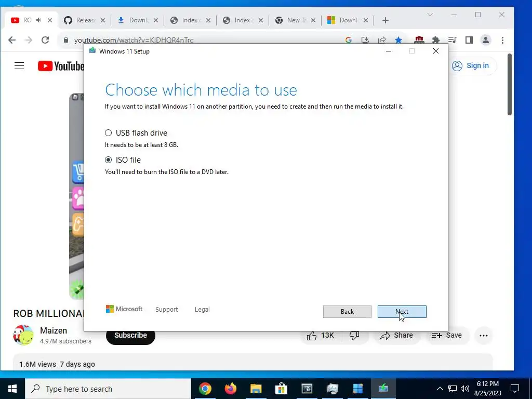Close the New Tab tab
The image size is (532, 399).
coord(313,20)
